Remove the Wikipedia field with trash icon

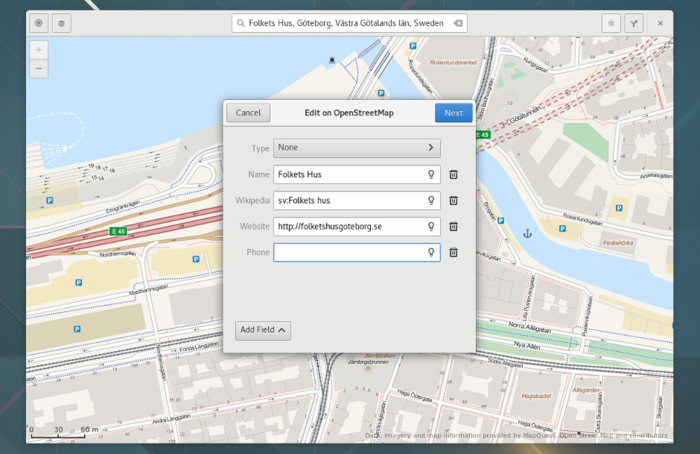pos(453,200)
